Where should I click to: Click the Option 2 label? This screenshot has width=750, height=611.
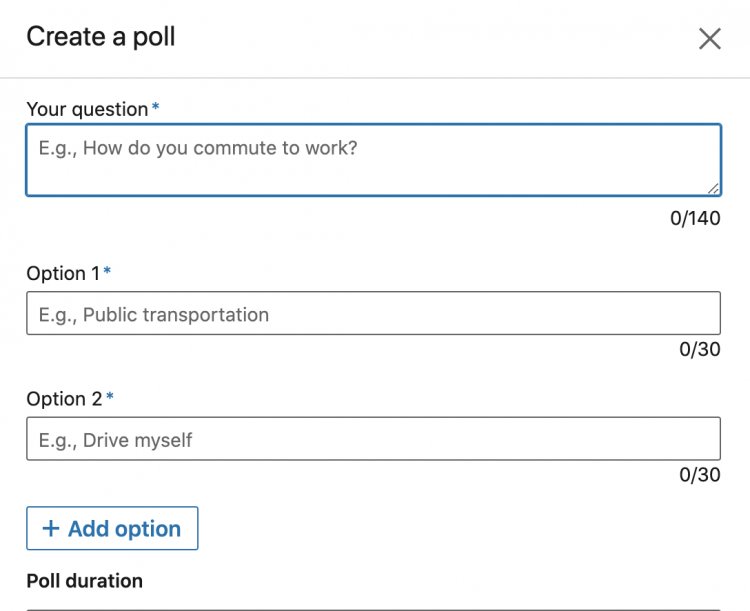(x=64, y=399)
